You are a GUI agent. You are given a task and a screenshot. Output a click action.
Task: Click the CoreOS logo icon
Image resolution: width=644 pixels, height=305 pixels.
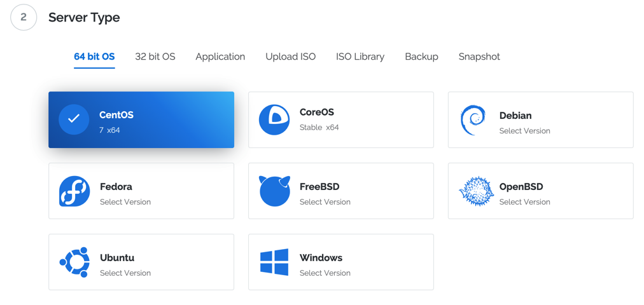click(x=274, y=119)
